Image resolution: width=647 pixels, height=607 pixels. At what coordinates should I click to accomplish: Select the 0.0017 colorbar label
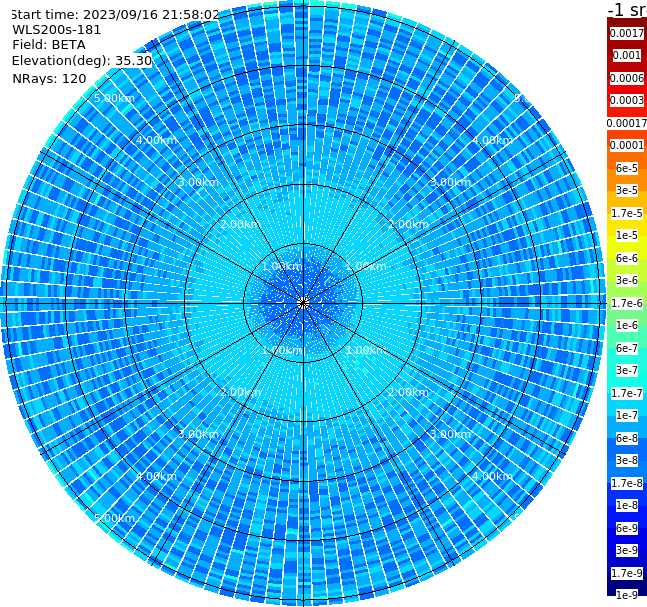[x=627, y=33]
